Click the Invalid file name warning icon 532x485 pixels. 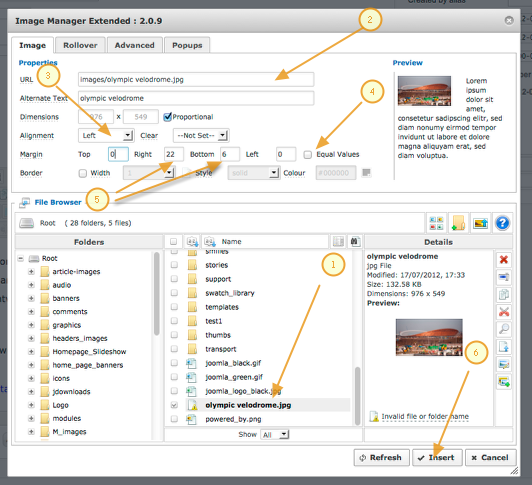coord(374,416)
